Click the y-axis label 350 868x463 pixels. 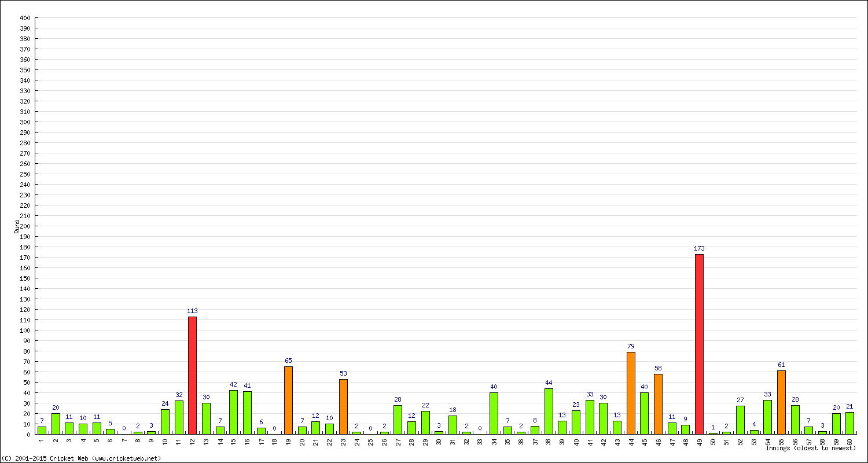coord(24,70)
